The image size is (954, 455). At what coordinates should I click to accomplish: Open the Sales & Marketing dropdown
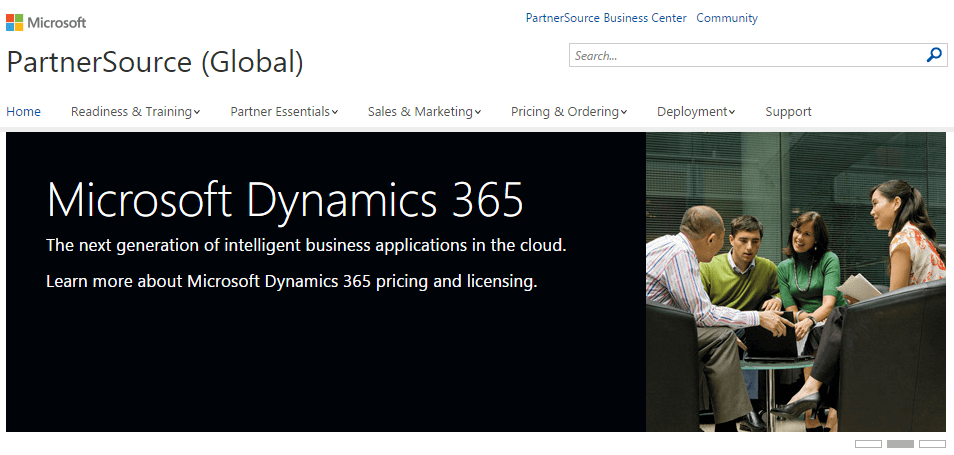[x=424, y=112]
